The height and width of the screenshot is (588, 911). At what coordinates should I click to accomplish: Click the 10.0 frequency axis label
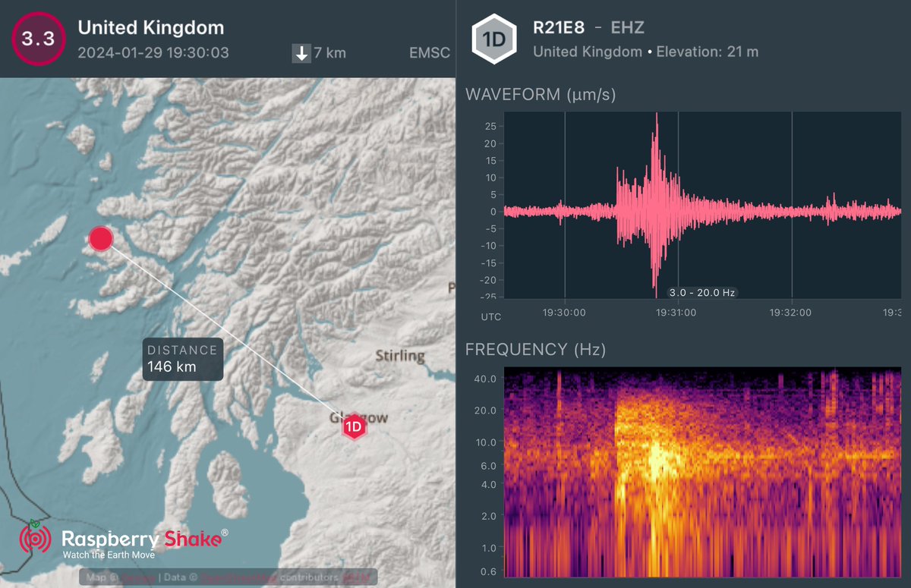click(485, 442)
